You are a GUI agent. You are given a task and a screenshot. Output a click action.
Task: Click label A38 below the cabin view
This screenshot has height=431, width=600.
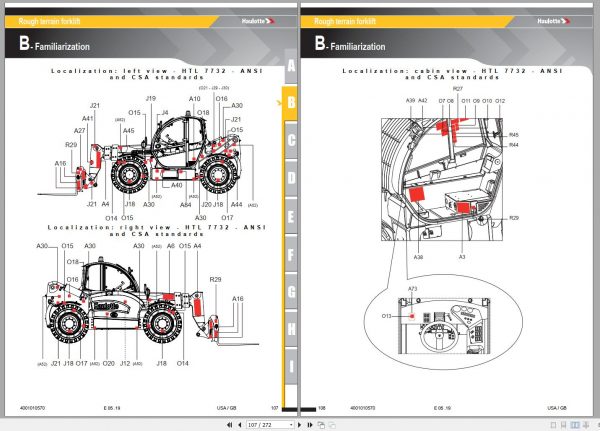(x=418, y=257)
